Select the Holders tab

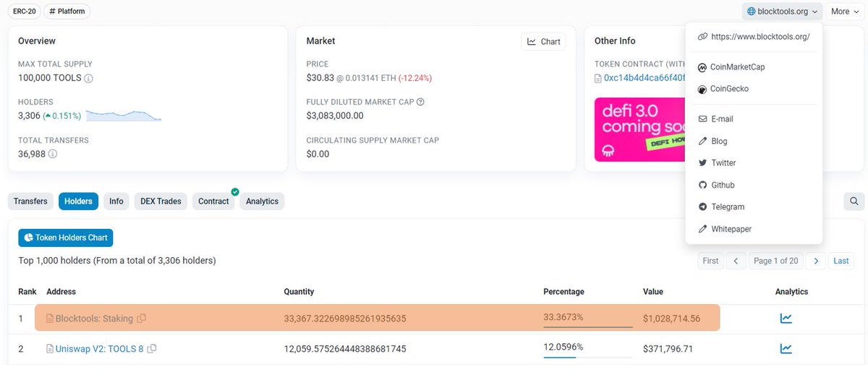(x=78, y=201)
